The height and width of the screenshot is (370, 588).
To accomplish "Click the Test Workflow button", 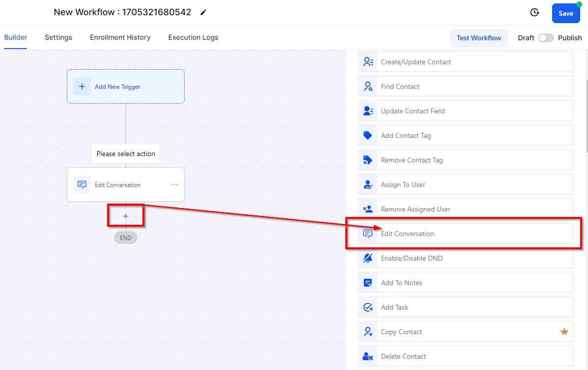I will tap(478, 38).
